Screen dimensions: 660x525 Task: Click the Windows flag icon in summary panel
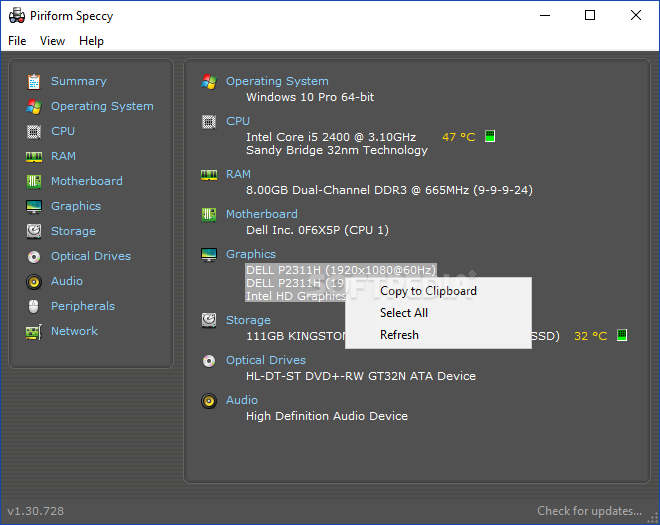pos(209,82)
